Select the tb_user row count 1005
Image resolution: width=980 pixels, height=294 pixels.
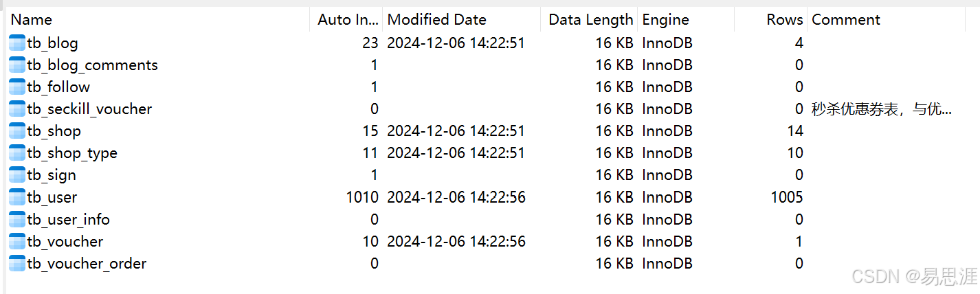[787, 198]
